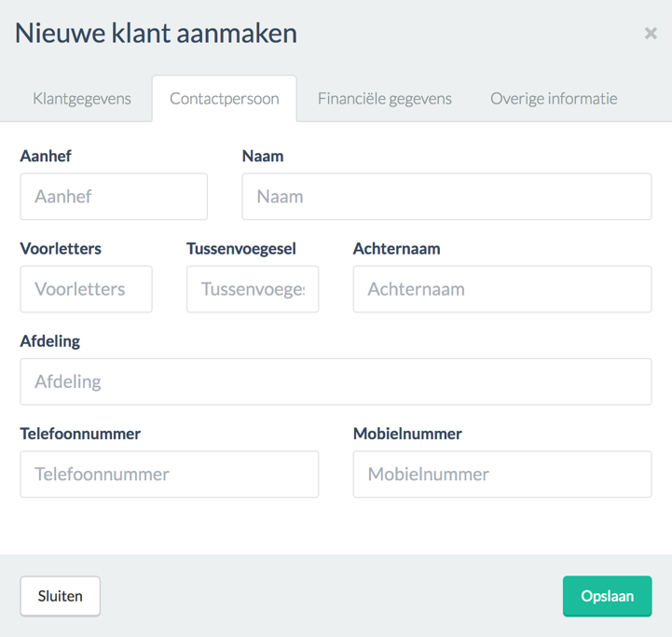This screenshot has height=637, width=672.
Task: Click the Voorletters input box
Action: coord(86,289)
